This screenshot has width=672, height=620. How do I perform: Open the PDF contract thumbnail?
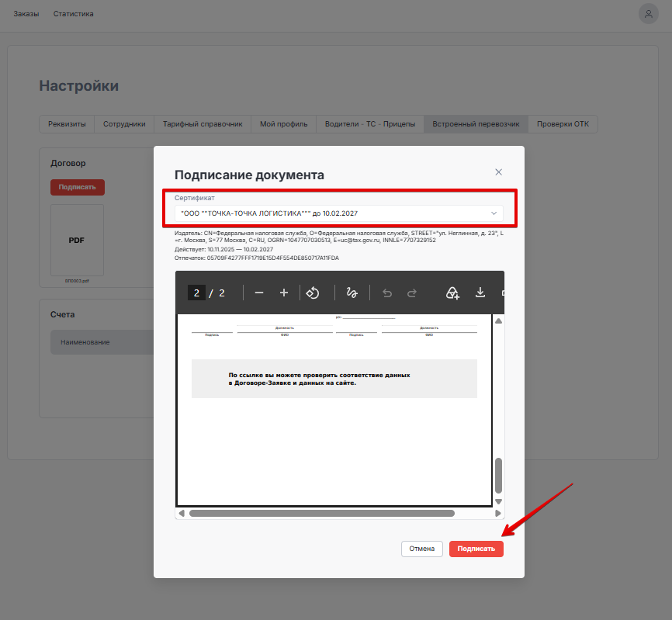pos(77,240)
